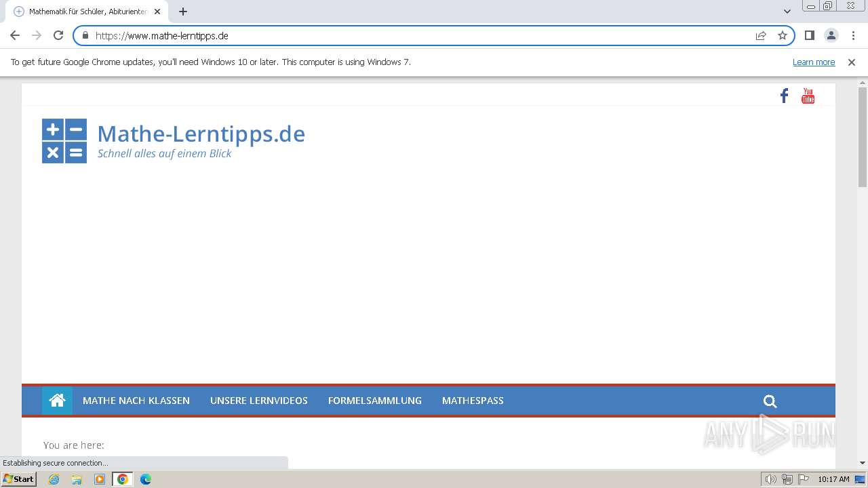Click the Show desktop tray button

[861, 479]
